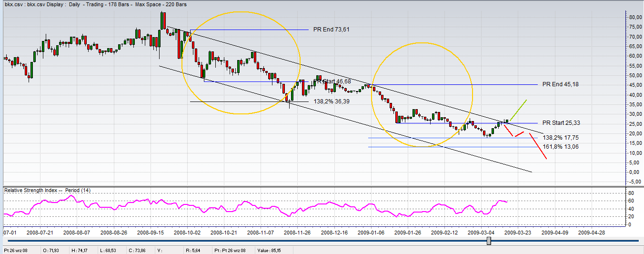Click the 2008-10-21 date axis label

224,233
